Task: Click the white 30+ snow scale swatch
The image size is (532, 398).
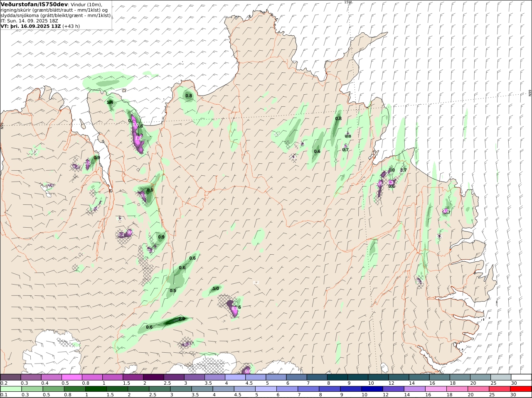Action: pyautogui.click(x=522, y=377)
